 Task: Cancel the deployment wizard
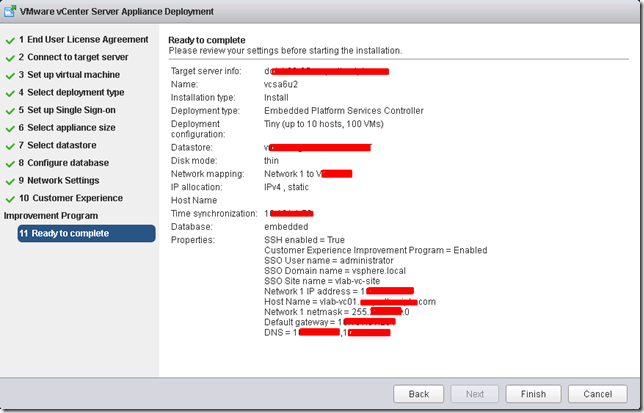[598, 394]
